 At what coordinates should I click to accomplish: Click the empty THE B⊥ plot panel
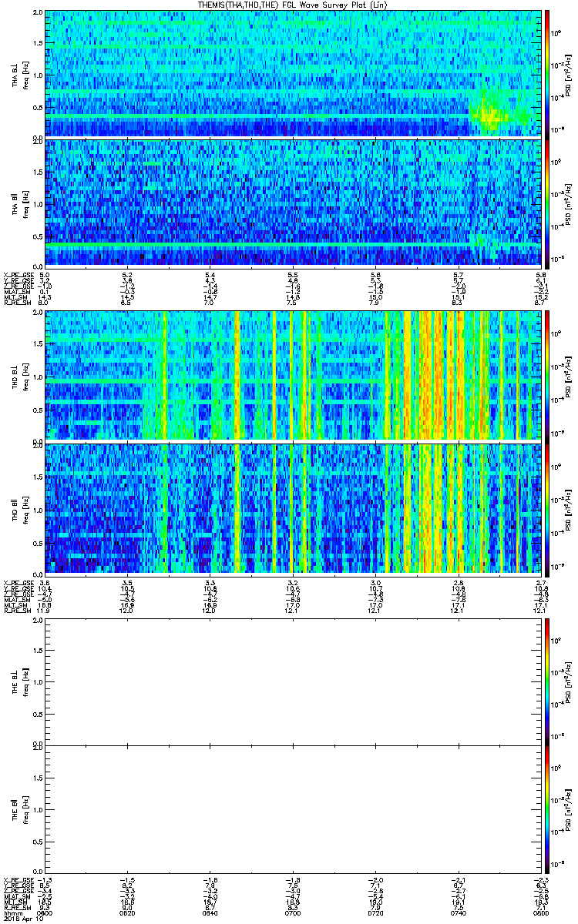(292, 681)
